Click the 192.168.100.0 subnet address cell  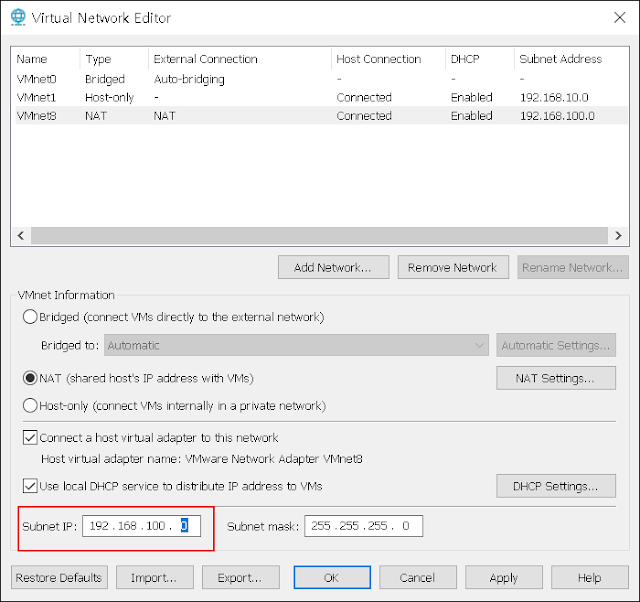pyautogui.click(x=557, y=116)
